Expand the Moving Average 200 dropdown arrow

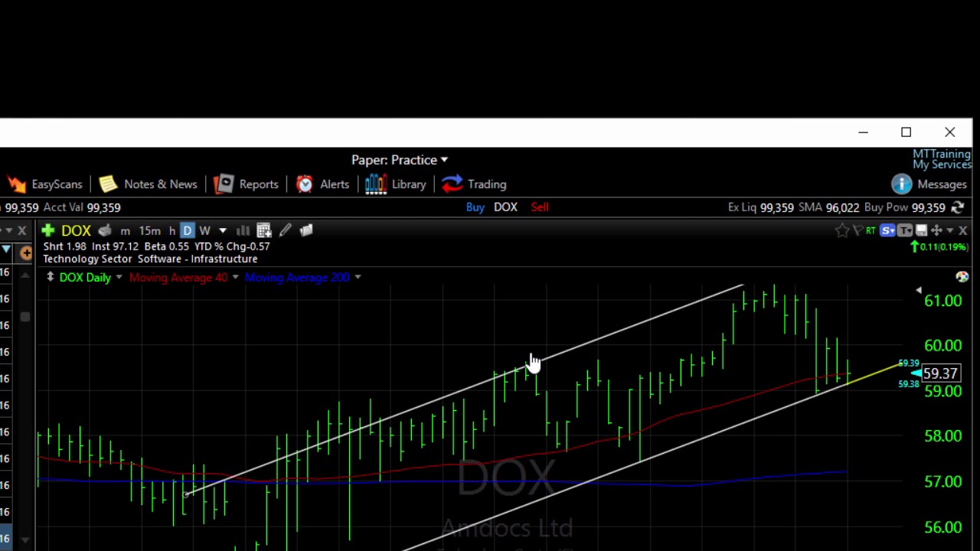coord(358,278)
